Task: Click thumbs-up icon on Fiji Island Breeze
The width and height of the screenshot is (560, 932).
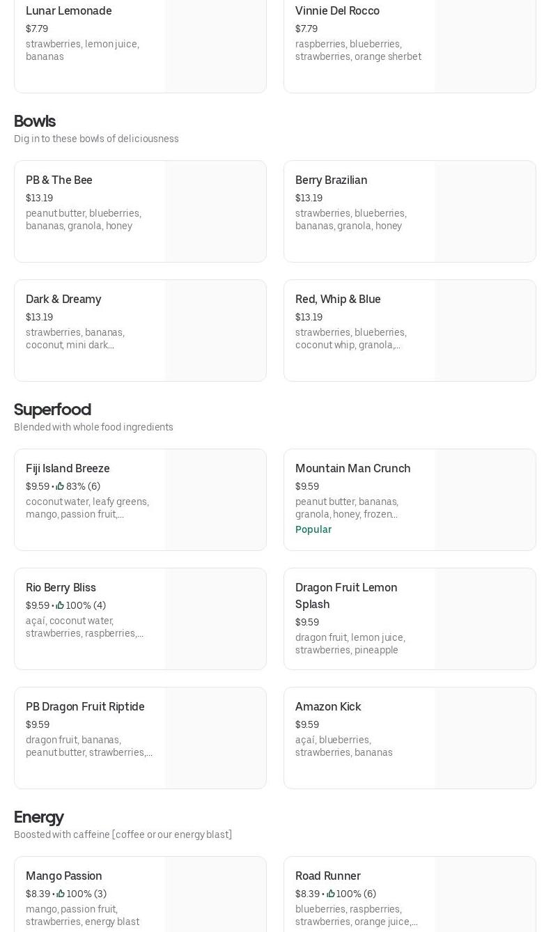Action: click(x=60, y=486)
